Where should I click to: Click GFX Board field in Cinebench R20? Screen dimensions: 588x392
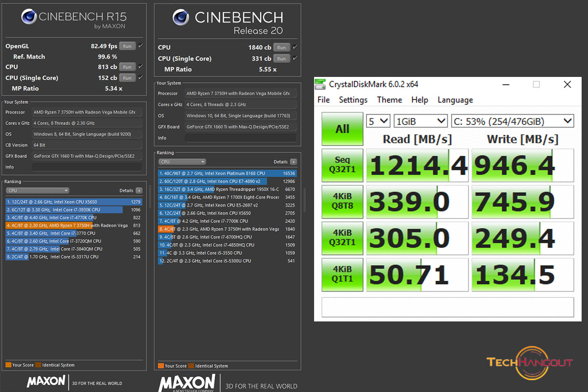click(x=241, y=127)
